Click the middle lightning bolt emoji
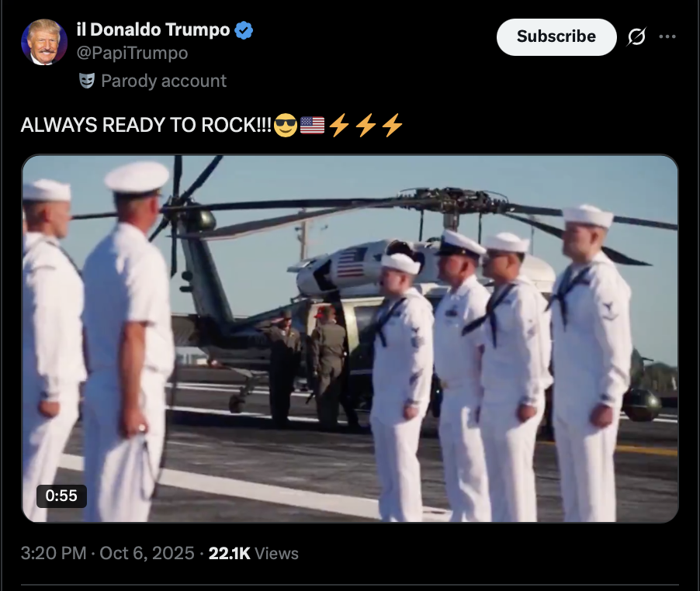Image resolution: width=700 pixels, height=591 pixels. (x=366, y=125)
